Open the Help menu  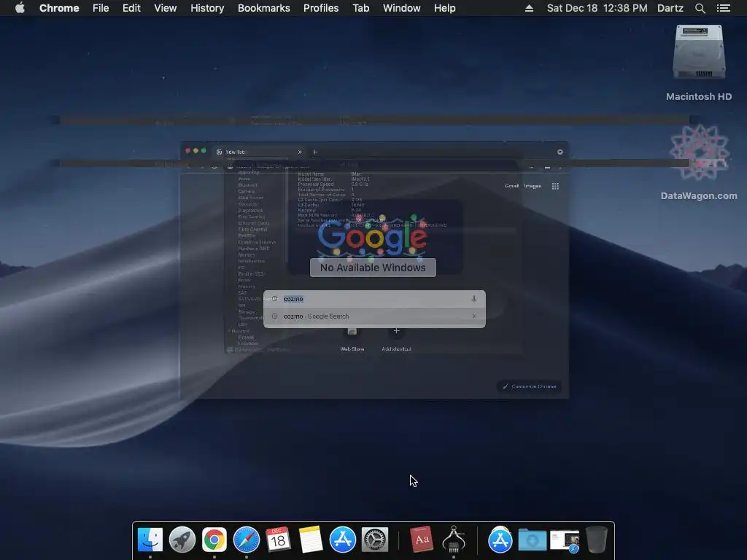click(444, 8)
